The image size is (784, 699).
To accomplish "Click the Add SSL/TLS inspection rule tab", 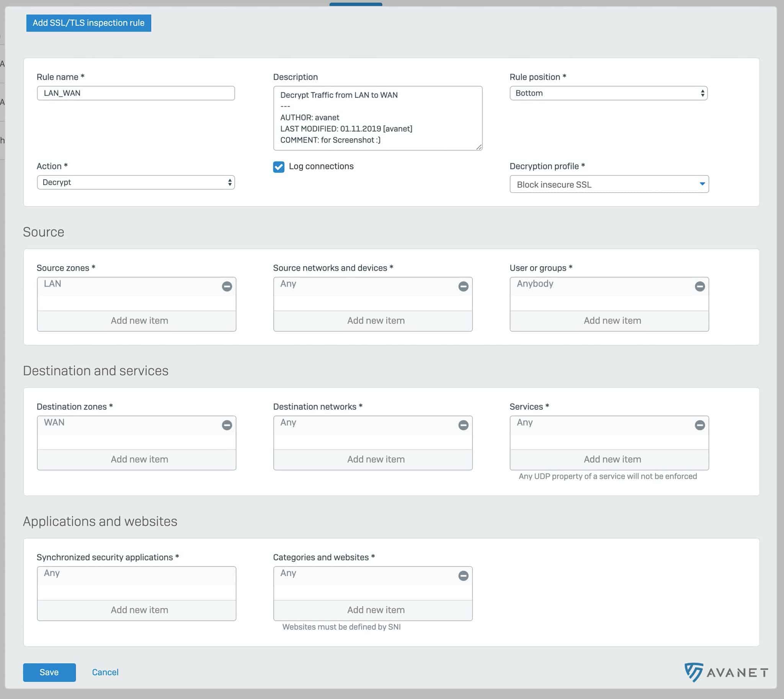I will pos(89,23).
